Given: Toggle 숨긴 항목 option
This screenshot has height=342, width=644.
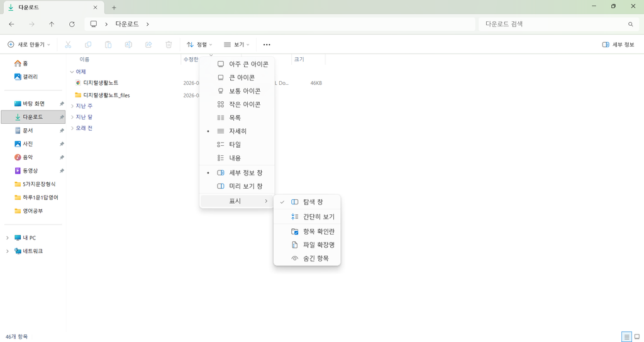Looking at the screenshot, I should click(307, 258).
